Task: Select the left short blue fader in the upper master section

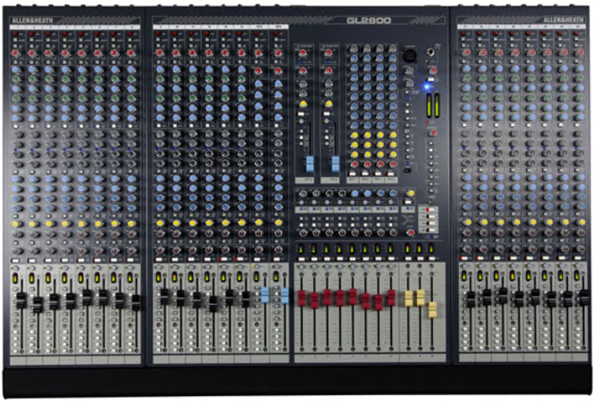Action: [310, 163]
